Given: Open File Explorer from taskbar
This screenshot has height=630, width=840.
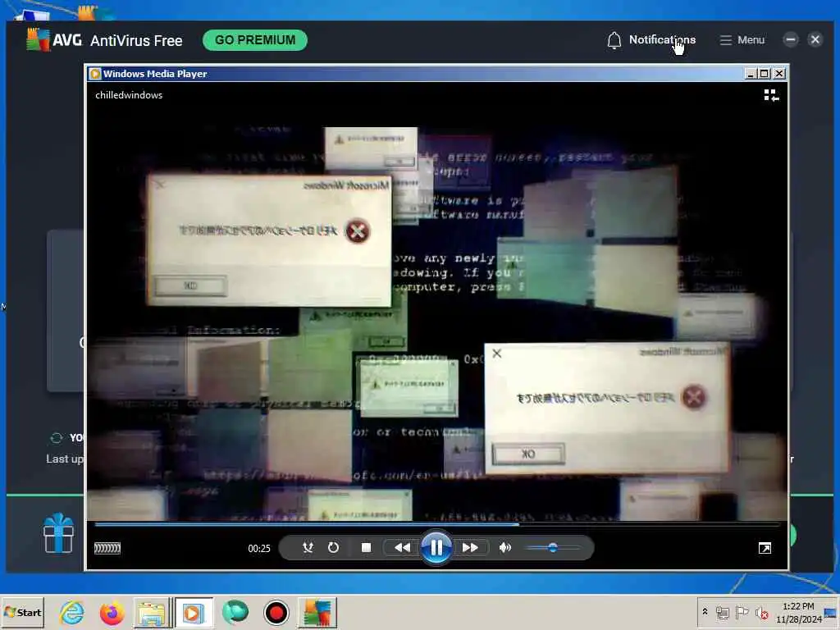Looking at the screenshot, I should click(x=152, y=613).
